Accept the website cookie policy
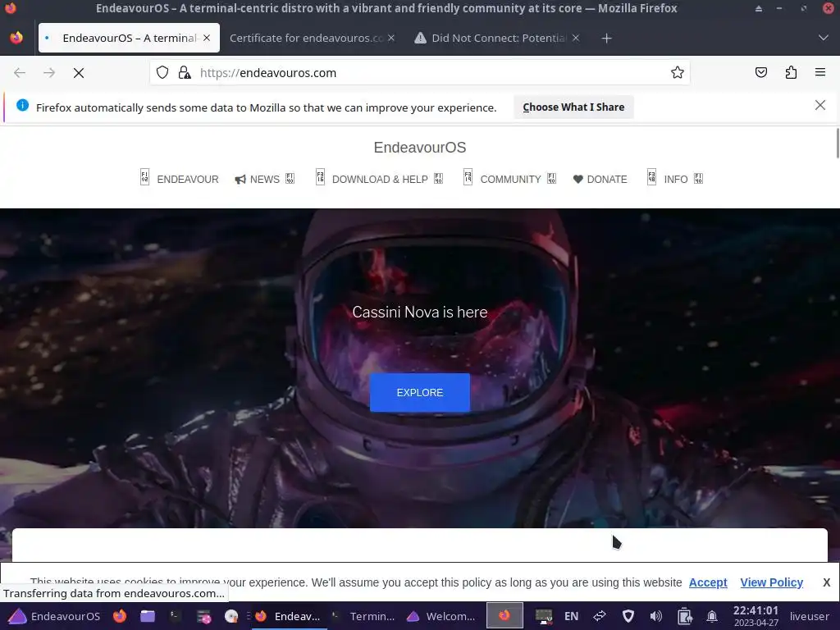Screen dimensions: 840x630 pyautogui.click(x=708, y=582)
